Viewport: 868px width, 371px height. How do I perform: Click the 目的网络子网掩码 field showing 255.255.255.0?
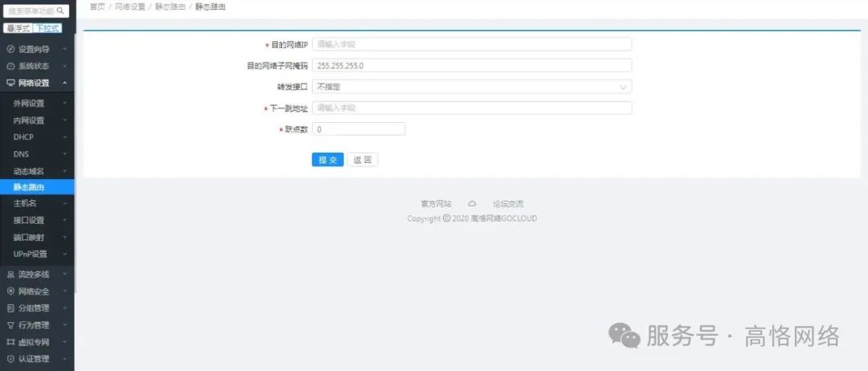472,65
